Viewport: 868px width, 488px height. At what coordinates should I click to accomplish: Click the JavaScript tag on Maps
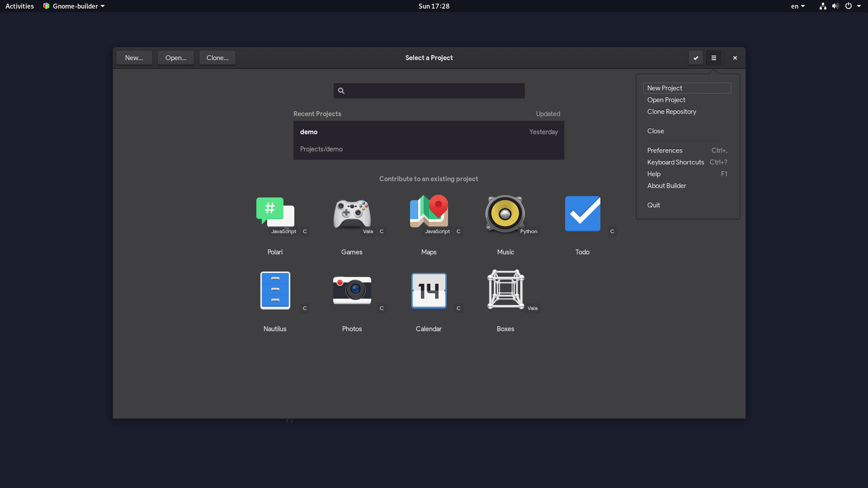pyautogui.click(x=437, y=231)
